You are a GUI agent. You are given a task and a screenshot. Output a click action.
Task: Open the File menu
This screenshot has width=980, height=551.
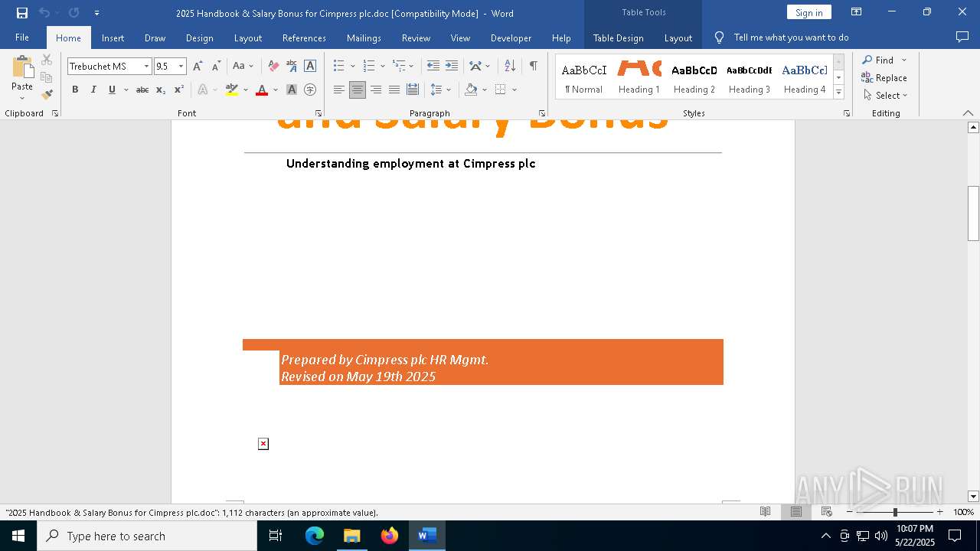tap(22, 37)
